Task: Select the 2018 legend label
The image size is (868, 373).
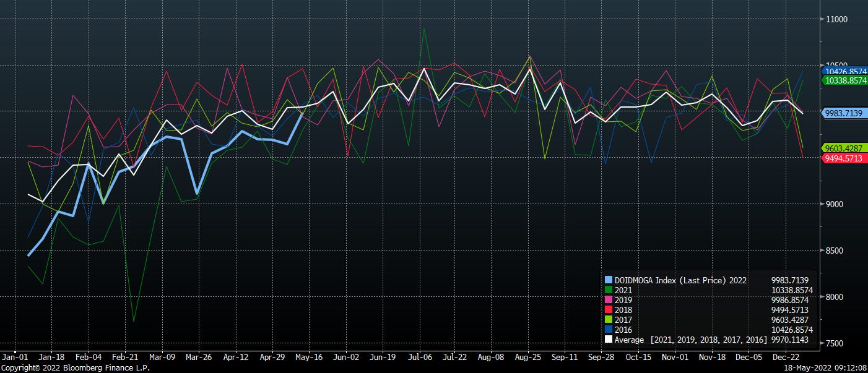Action: (x=623, y=310)
